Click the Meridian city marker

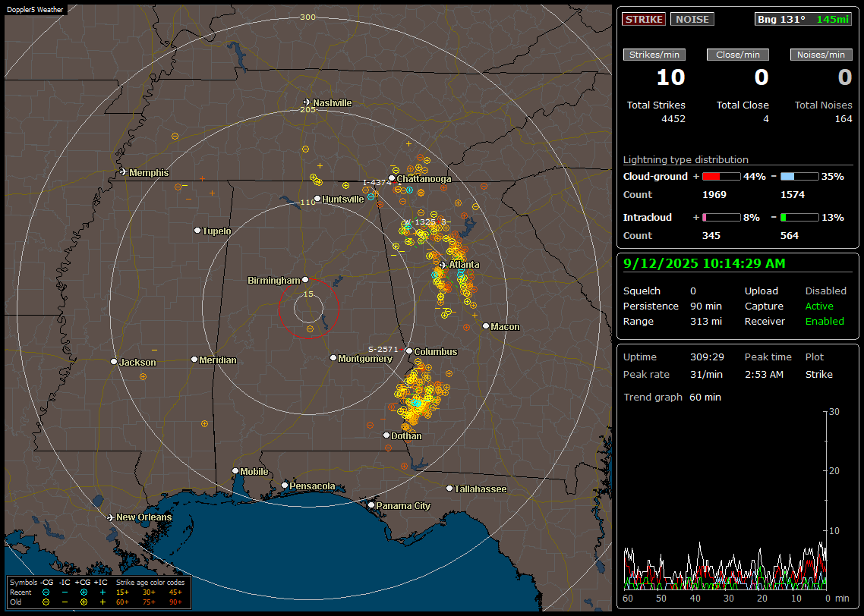tap(194, 360)
